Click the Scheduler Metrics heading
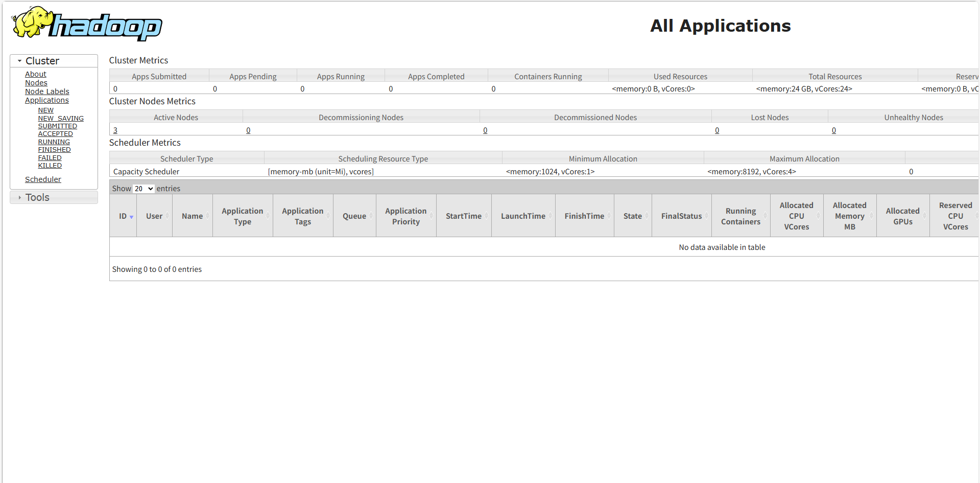The width and height of the screenshot is (980, 483). (145, 143)
